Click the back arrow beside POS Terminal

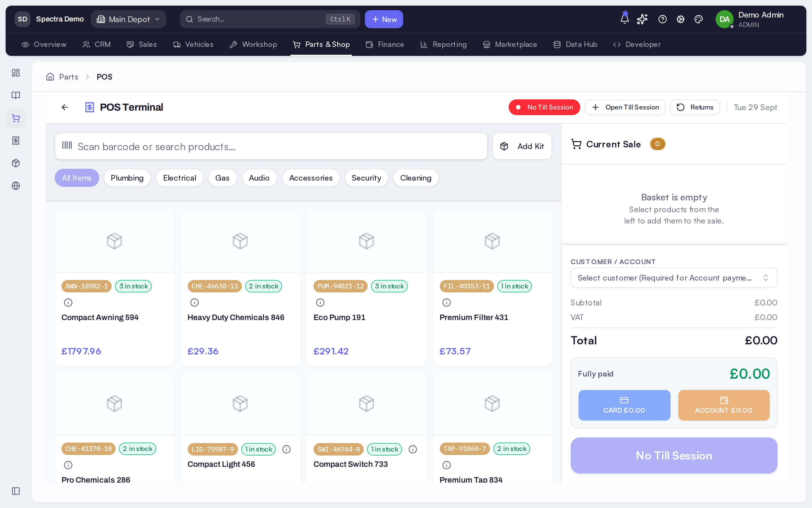tap(65, 107)
